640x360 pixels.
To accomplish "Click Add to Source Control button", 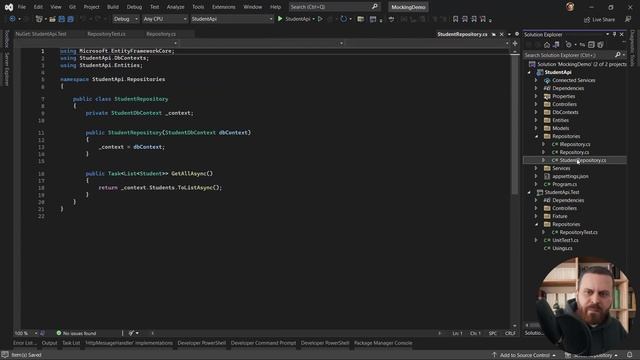I will click(x=524, y=355).
